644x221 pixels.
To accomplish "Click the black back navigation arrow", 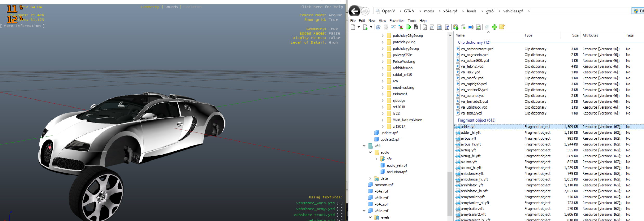I will click(x=354, y=11).
